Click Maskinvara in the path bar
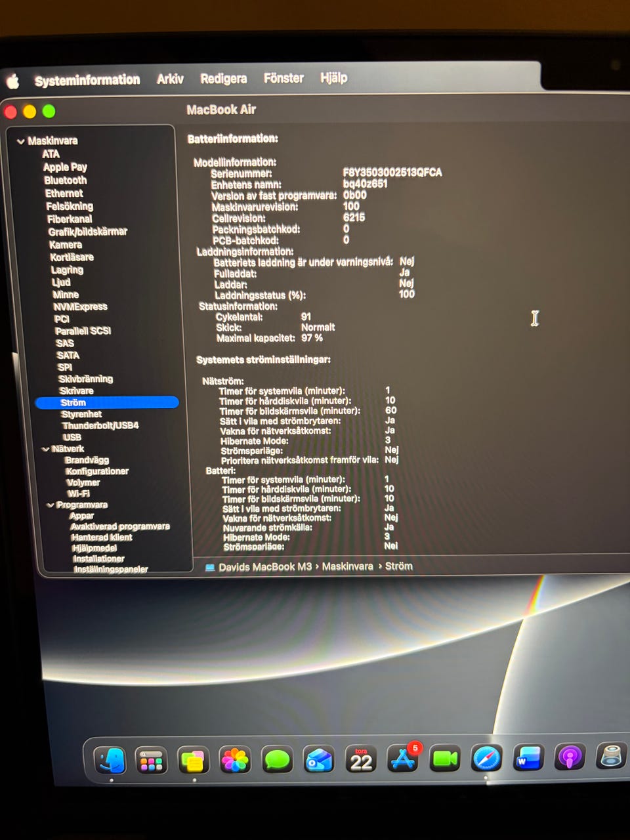Image resolution: width=630 pixels, height=840 pixels. tap(347, 566)
